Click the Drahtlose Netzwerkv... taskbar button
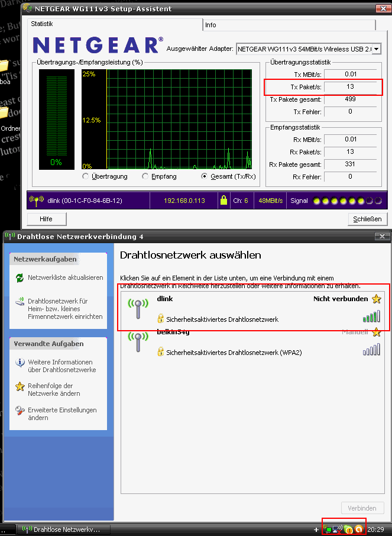Viewport: 392px width, 536px height. coord(64,529)
